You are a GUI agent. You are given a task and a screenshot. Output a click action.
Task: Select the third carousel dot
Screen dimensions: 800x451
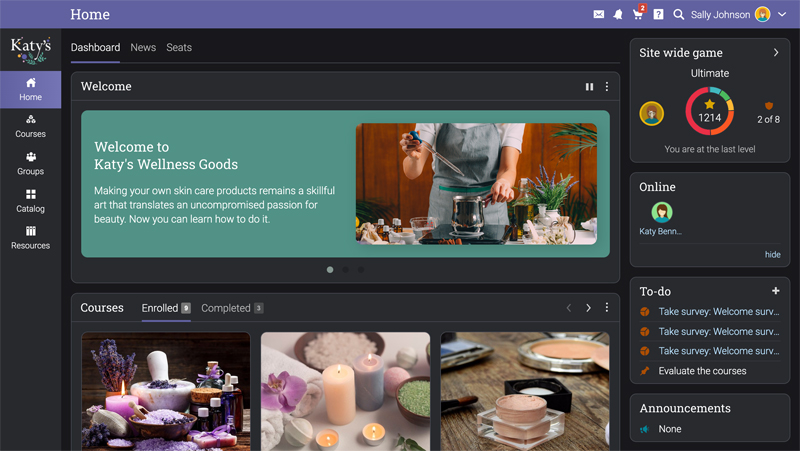(361, 269)
